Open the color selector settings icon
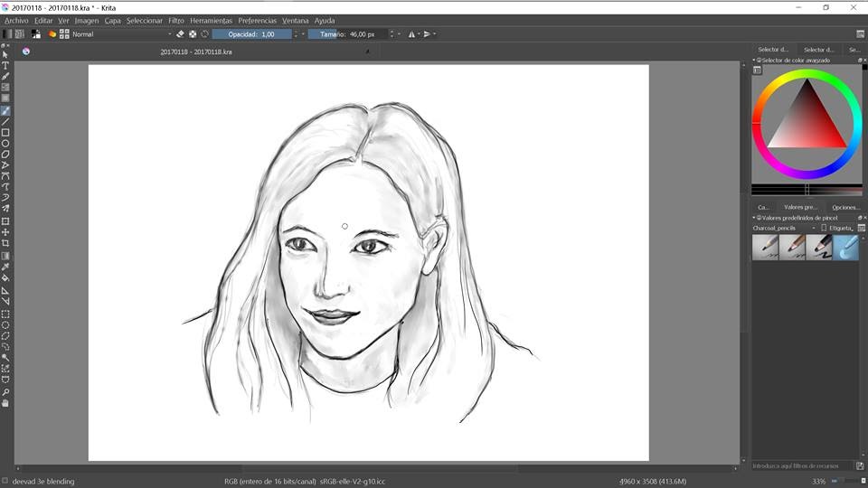868x488 pixels. coord(758,70)
